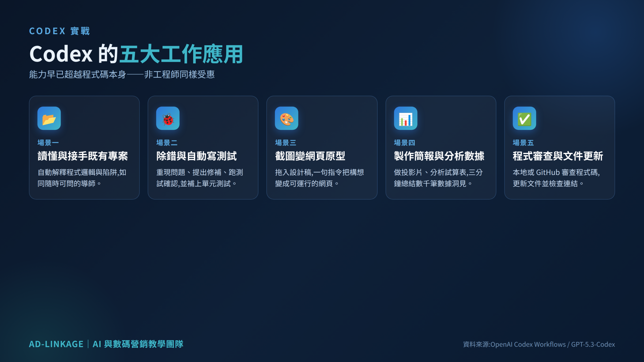Select the 'CODEX 實戰' header label
This screenshot has width=644, height=362.
[x=59, y=31]
